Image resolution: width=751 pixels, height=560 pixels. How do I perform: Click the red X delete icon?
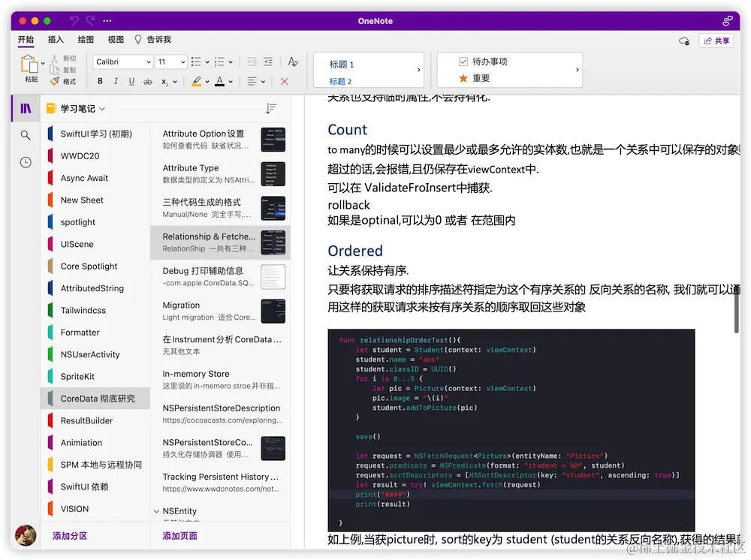(285, 81)
